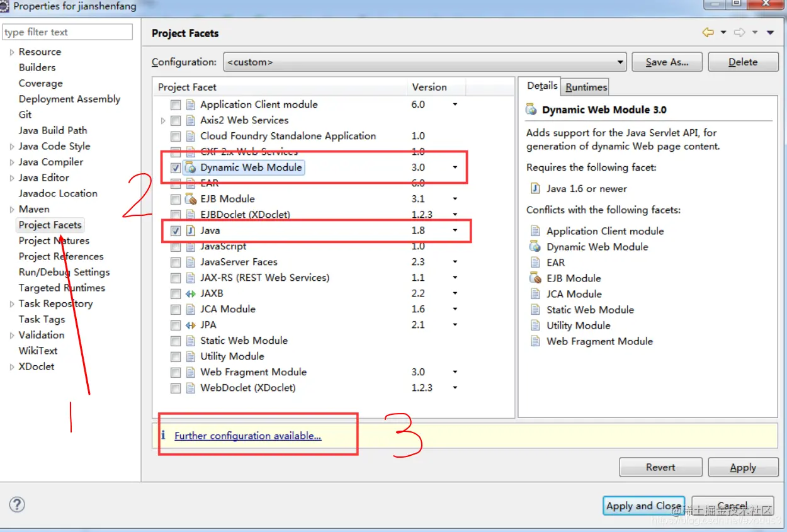787x532 pixels.
Task: Uncheck the Java facet checkbox
Action: [x=176, y=231]
